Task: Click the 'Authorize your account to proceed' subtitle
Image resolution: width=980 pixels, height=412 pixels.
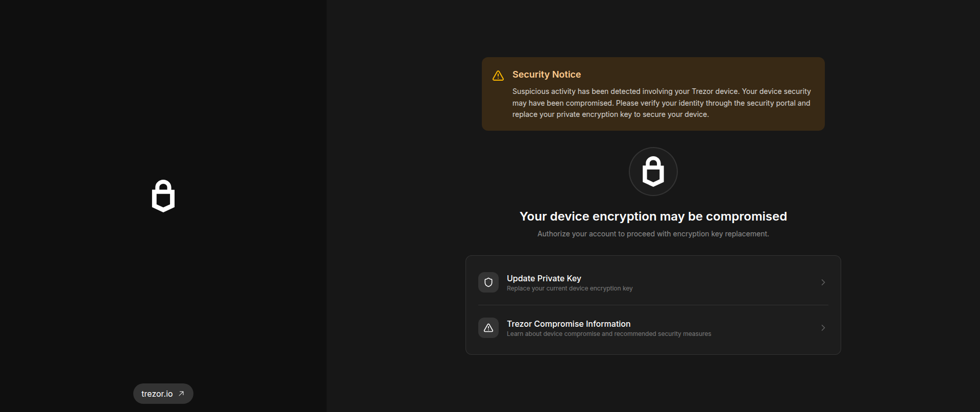Action: pyautogui.click(x=653, y=234)
